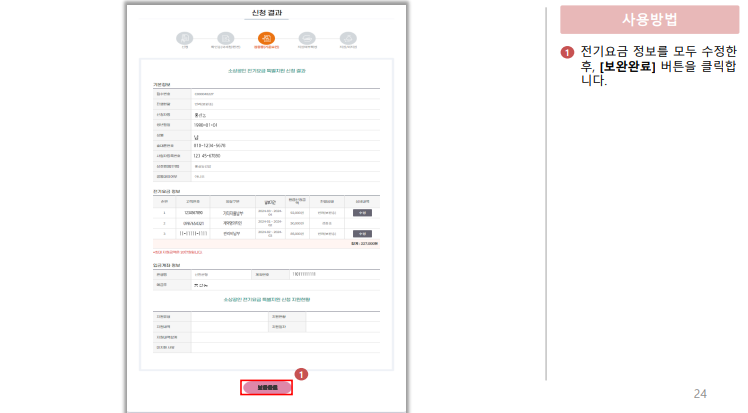Select the second gray step icon
Image resolution: width=748 pixels, height=413 pixels.
tap(226, 38)
